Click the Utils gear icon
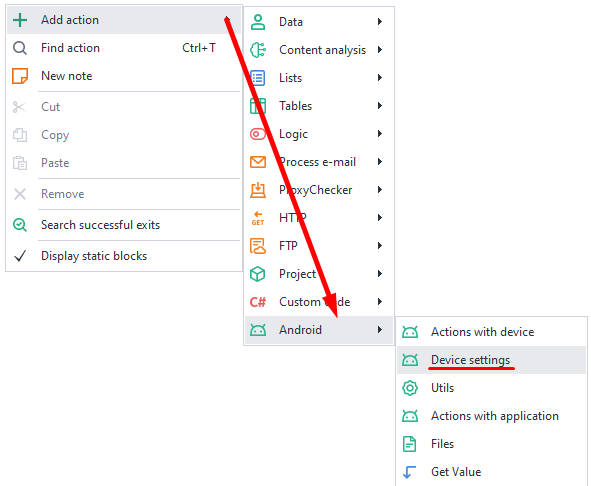591x486 pixels. point(410,388)
